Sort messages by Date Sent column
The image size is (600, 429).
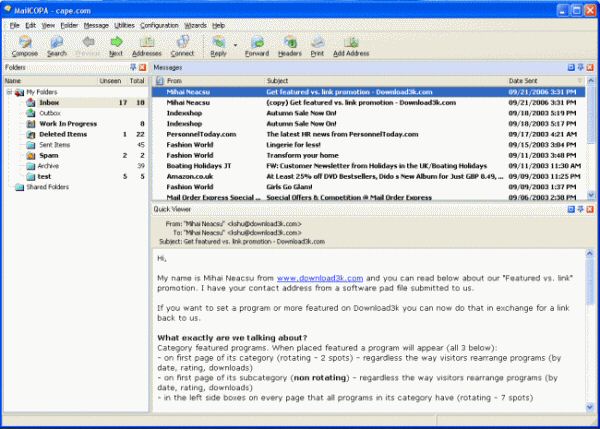[x=545, y=81]
